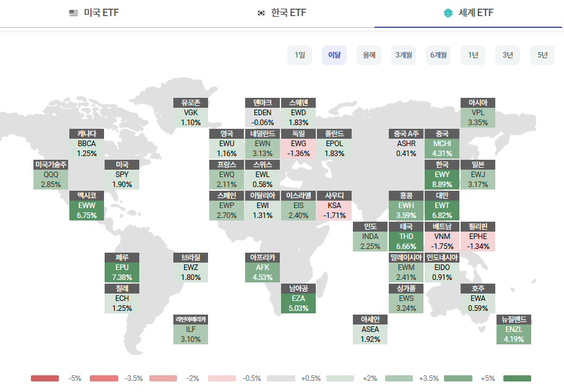
Task: Select the 싱가폴 EWS tile
Action: tap(406, 298)
